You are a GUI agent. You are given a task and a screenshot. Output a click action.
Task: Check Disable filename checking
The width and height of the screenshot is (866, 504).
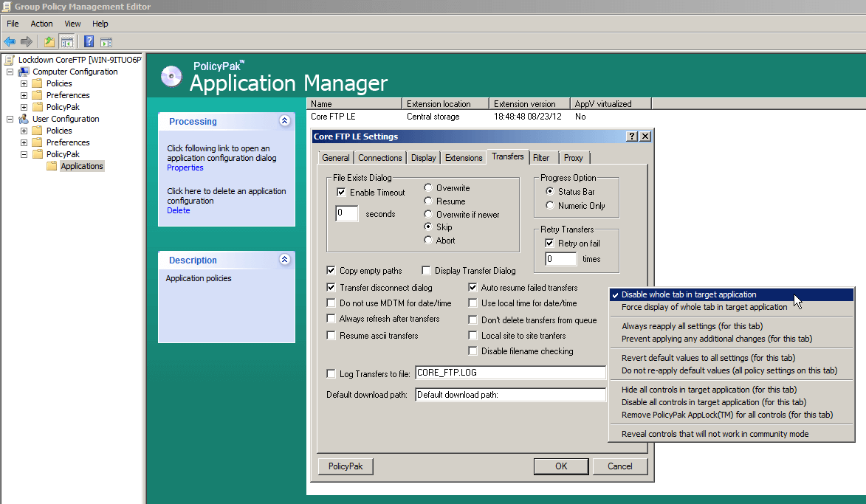point(472,351)
